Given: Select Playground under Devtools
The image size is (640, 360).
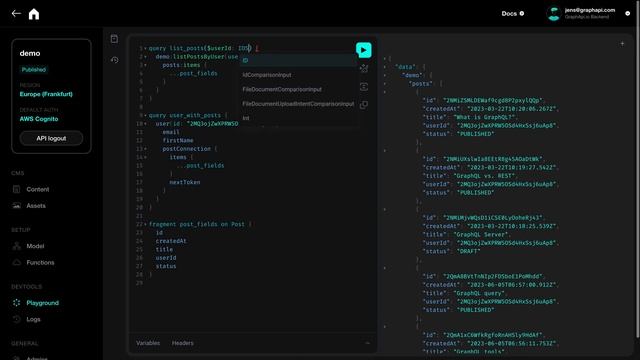Looking at the screenshot, I should [x=42, y=303].
